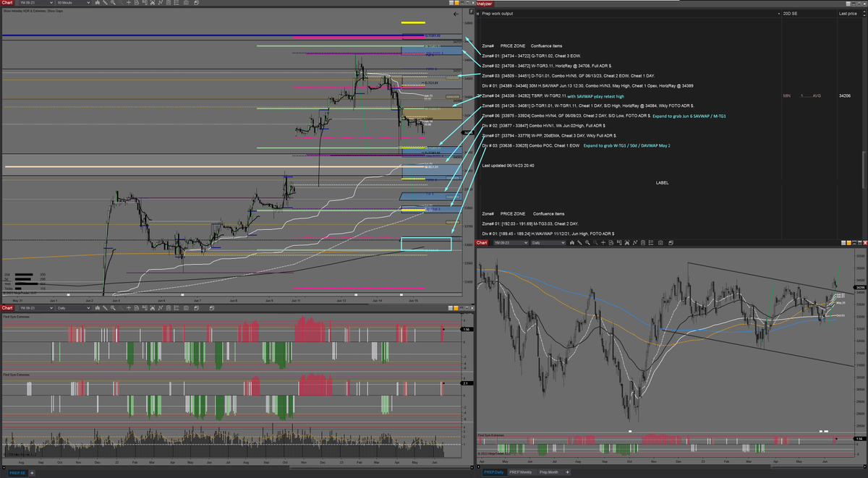This screenshot has height=478, width=868.
Task: Open Indicators icon in 60 Minute chart
Action: click(161, 4)
